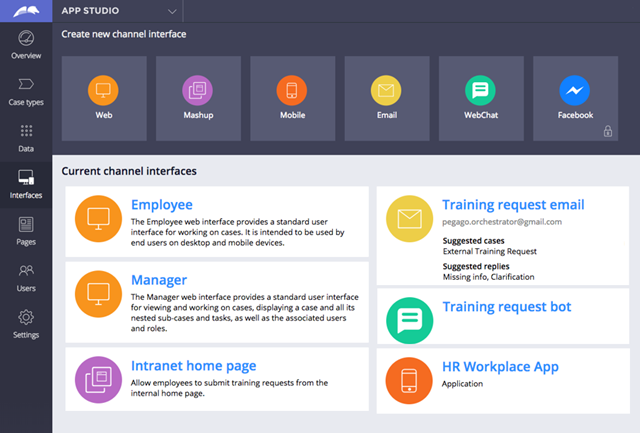Open the Training request email interface

click(513, 205)
